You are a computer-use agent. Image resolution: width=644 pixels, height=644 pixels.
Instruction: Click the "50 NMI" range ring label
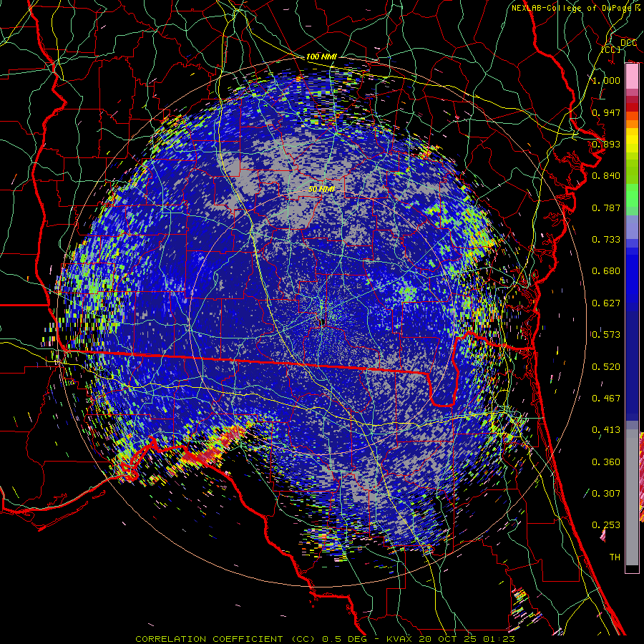click(x=321, y=190)
